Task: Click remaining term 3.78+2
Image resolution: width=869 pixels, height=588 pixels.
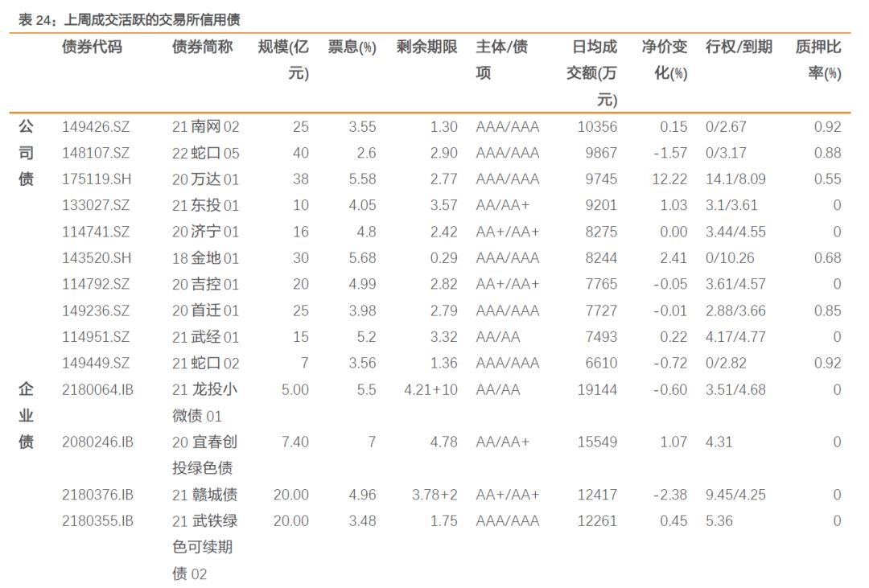Action: (x=434, y=495)
